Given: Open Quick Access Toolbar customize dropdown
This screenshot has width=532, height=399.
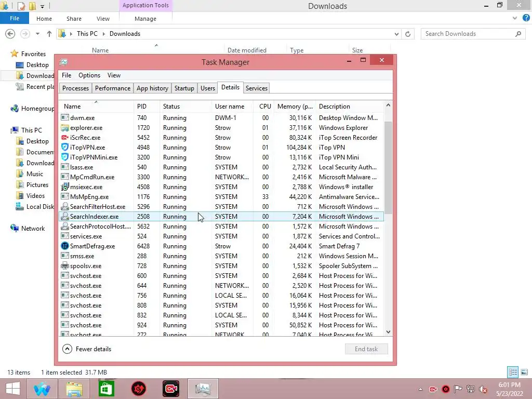Looking at the screenshot, I should click(42, 6).
